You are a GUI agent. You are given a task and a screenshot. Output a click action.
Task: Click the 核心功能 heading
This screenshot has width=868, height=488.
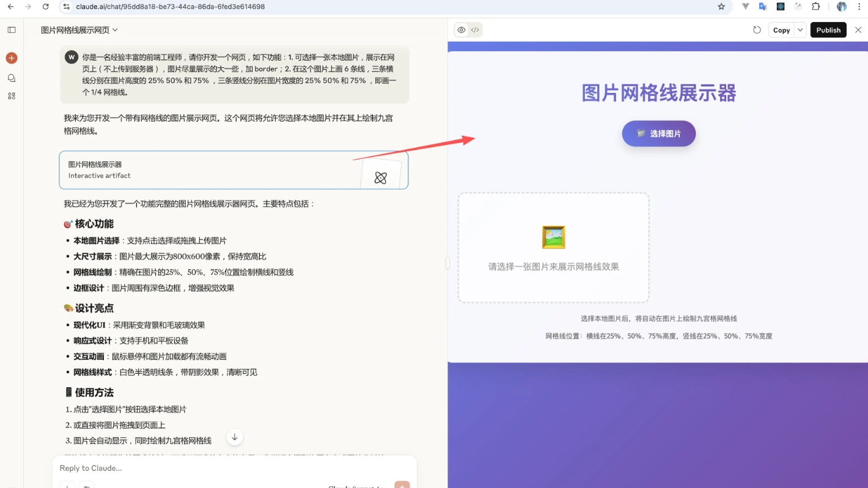pos(94,224)
